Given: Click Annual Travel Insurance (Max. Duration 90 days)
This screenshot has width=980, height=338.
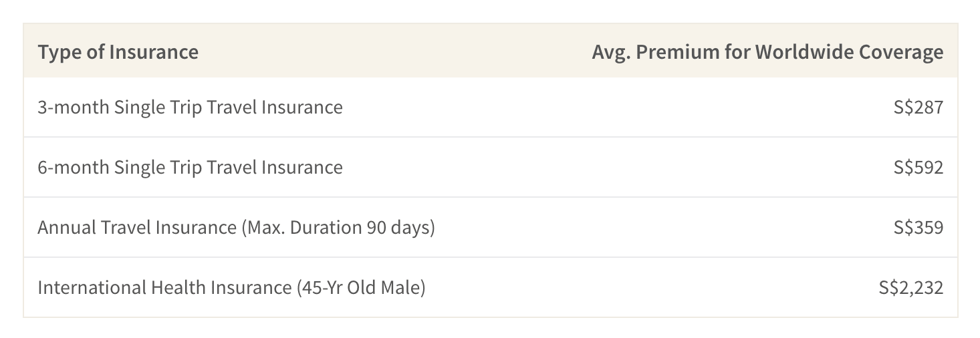Looking at the screenshot, I should coord(237,228).
